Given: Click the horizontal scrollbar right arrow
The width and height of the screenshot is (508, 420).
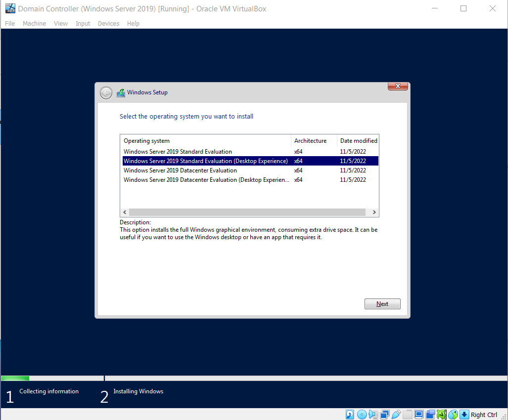Looking at the screenshot, I should point(373,212).
